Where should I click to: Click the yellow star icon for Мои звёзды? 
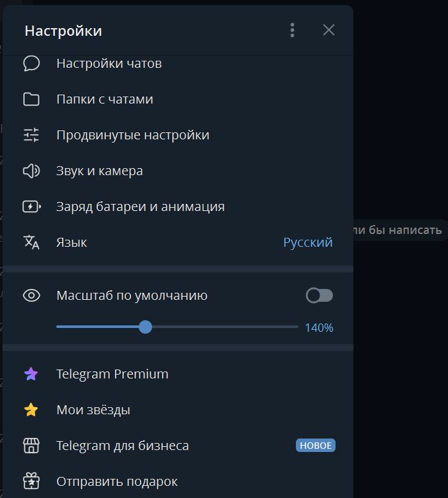coord(31,410)
